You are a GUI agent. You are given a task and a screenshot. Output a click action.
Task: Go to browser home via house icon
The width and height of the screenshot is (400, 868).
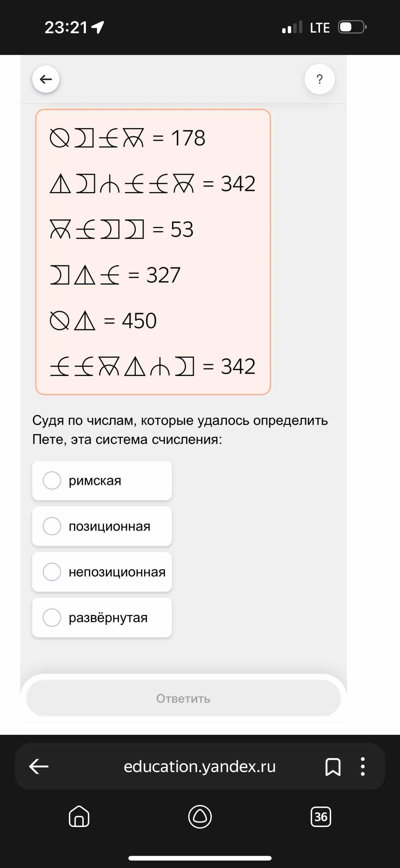79,816
